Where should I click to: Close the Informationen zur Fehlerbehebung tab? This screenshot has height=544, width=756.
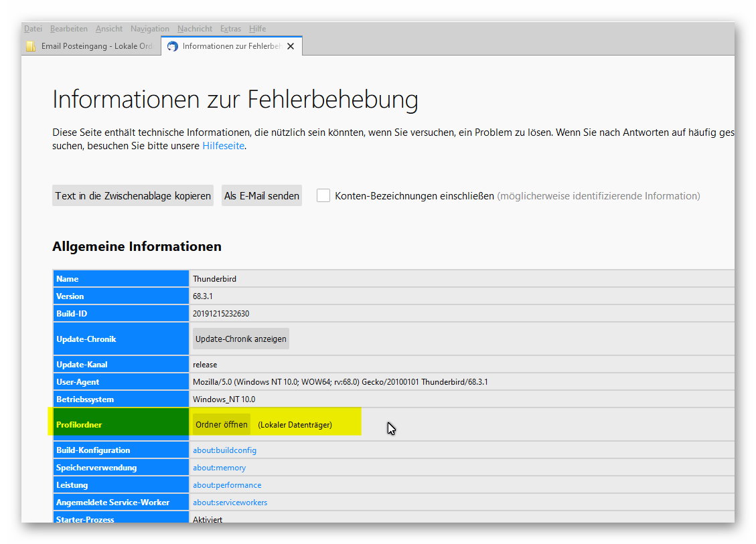coord(290,46)
